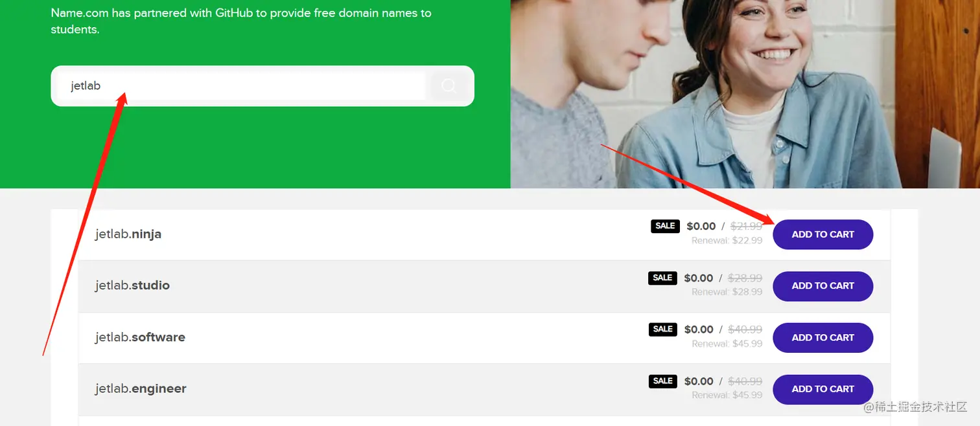Select the jetlab.engineer domain name
The image size is (980, 426).
pyautogui.click(x=141, y=389)
